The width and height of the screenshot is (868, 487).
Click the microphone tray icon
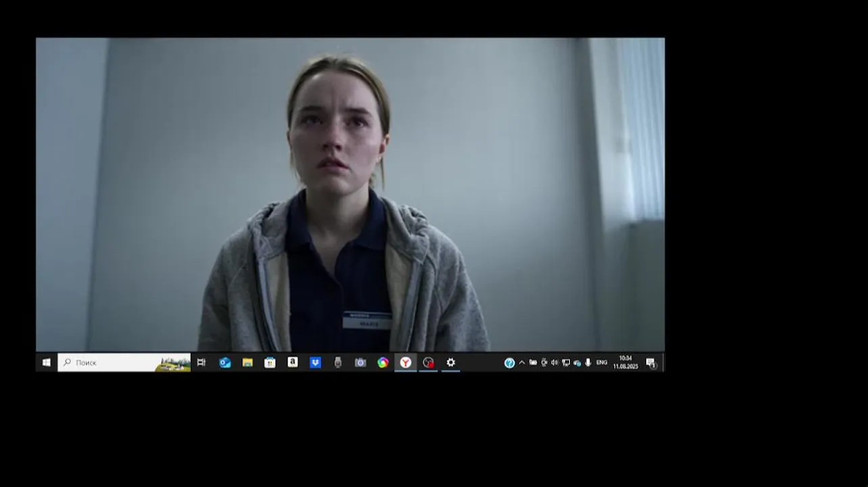coord(588,363)
